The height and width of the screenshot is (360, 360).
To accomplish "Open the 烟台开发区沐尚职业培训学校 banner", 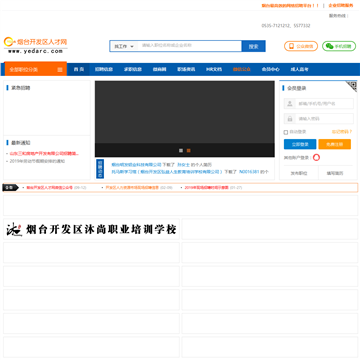I will 92,229.
